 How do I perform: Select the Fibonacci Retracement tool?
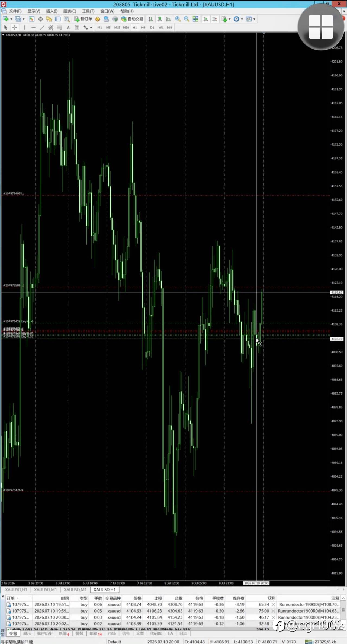pyautogui.click(x=59, y=27)
